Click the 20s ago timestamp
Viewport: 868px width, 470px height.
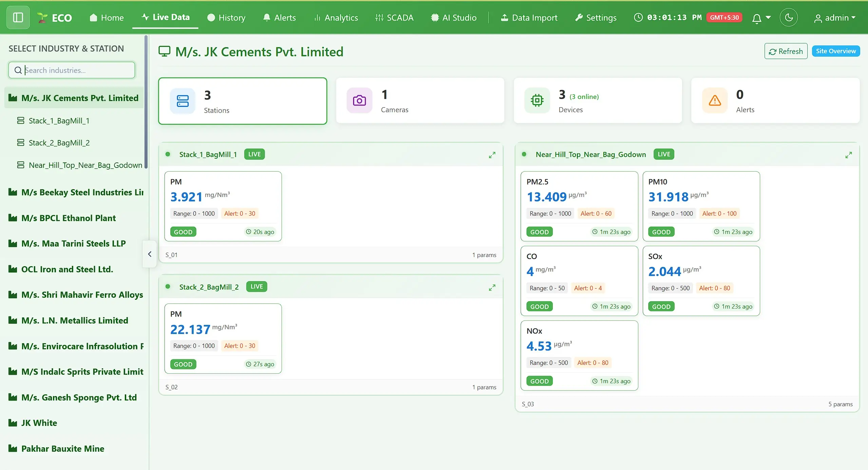260,232
